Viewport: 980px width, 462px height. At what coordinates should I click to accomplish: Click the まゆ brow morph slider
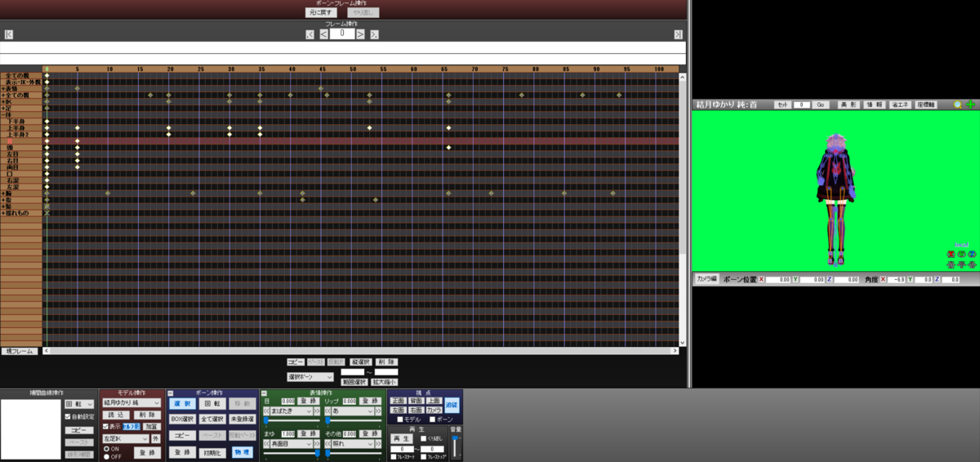tap(292, 453)
